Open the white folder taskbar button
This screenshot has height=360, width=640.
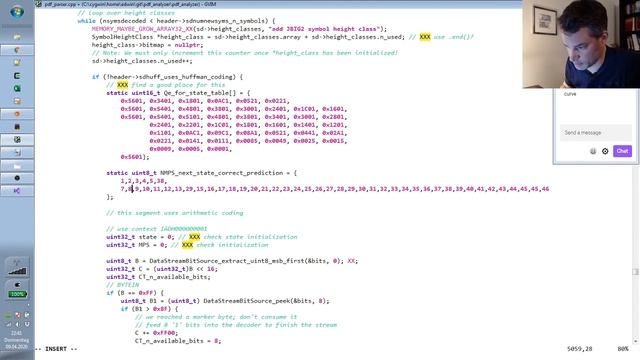[x=17, y=166]
